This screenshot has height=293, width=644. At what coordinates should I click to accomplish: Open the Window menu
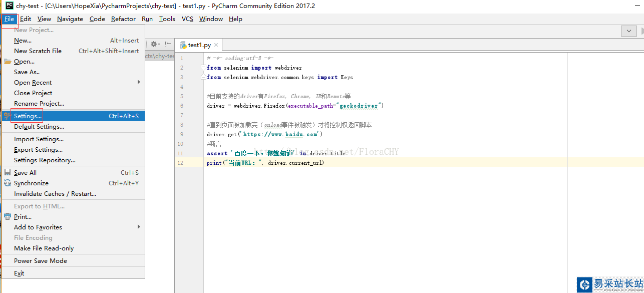click(211, 19)
